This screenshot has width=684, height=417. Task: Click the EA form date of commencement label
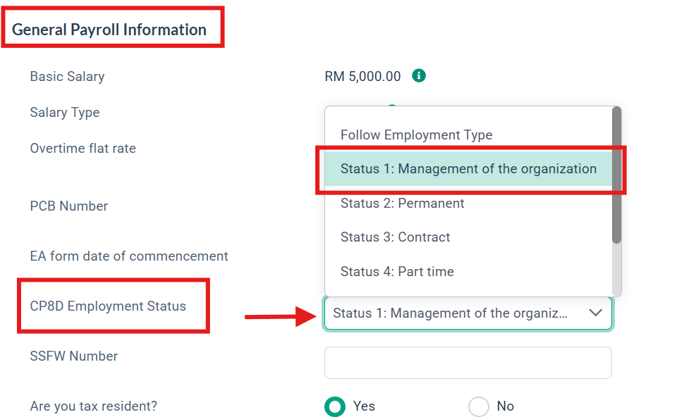tap(129, 256)
